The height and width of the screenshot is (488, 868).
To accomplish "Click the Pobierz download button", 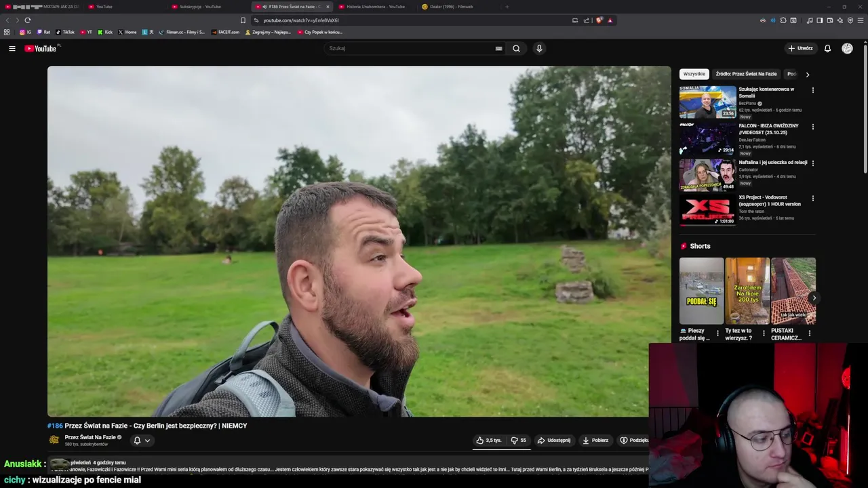I will point(595,441).
